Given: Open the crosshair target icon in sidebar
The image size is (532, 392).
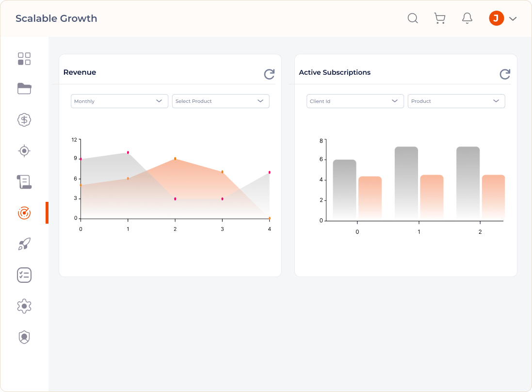Looking at the screenshot, I should pos(24,151).
